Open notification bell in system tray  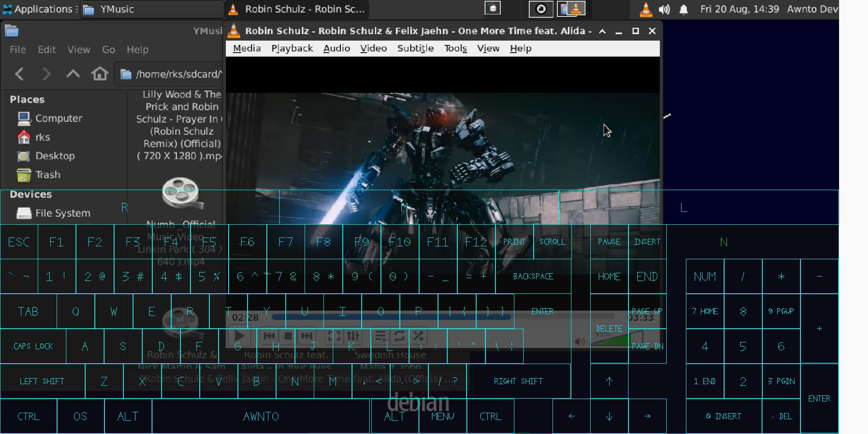click(684, 9)
